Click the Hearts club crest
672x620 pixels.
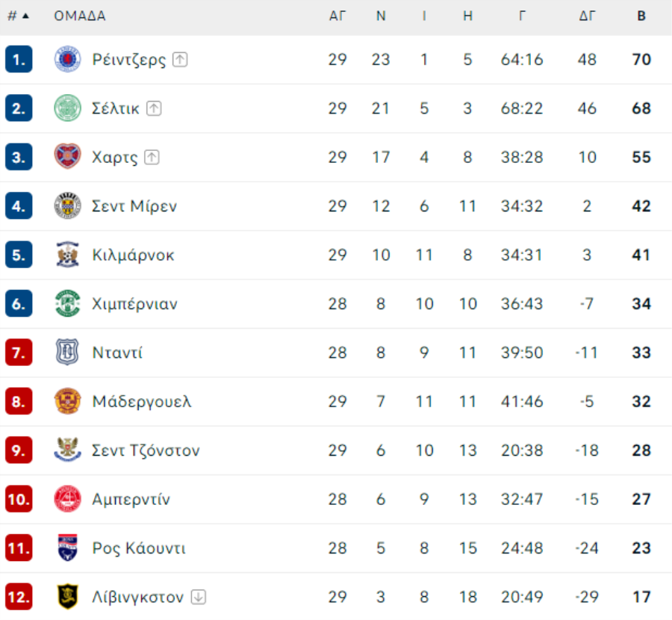[67, 157]
